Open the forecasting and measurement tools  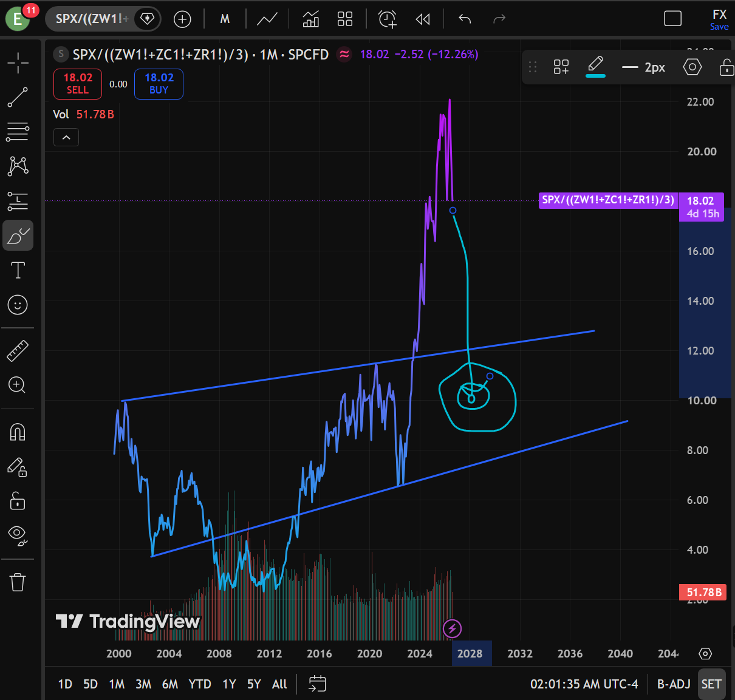[x=18, y=200]
